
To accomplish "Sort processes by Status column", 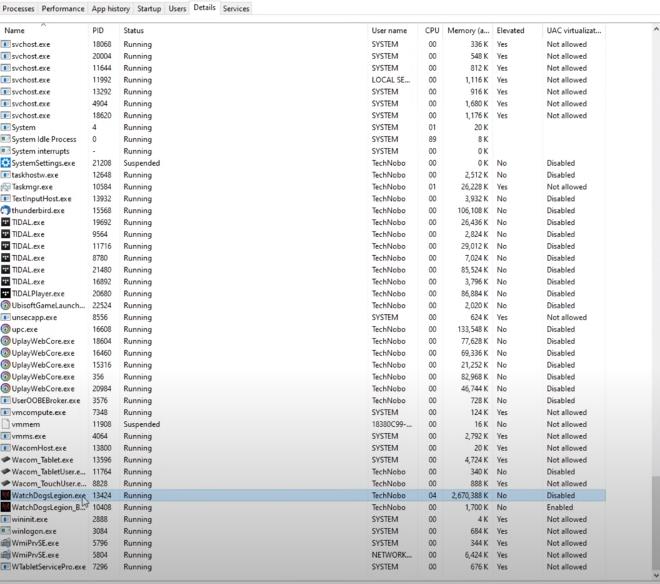I will [x=243, y=31].
